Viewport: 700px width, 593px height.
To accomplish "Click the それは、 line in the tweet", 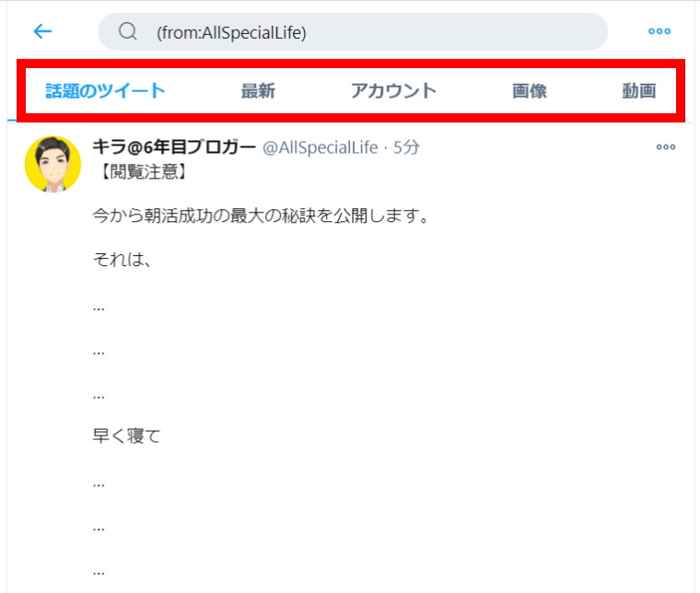I will coord(122,261).
